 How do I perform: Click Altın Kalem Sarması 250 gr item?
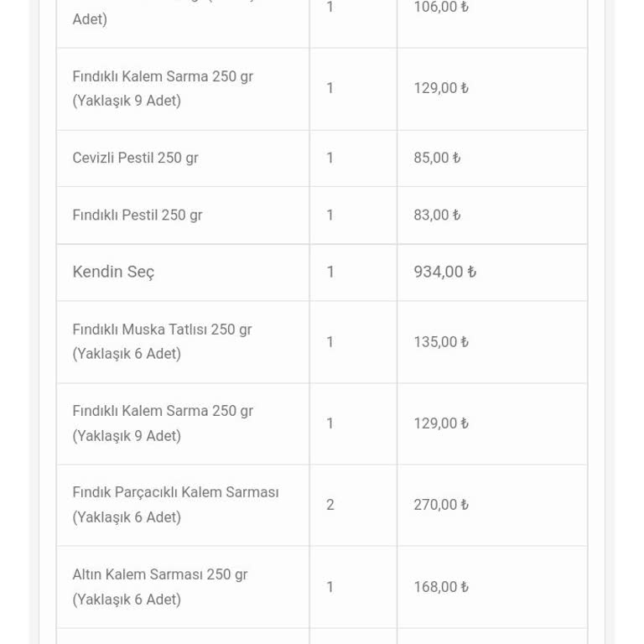(x=159, y=586)
